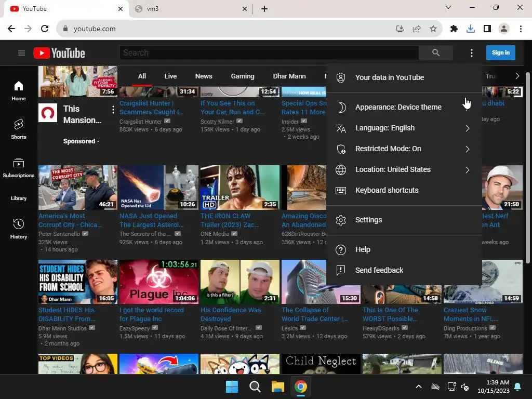Viewport: 532px width, 399px height.
Task: Open Chrome profile avatar
Action: click(x=504, y=29)
